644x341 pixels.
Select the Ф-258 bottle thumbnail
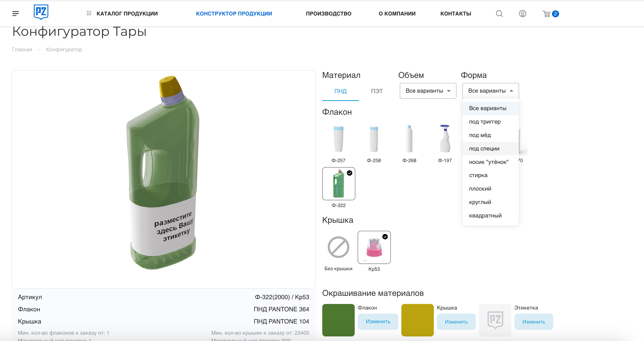[374, 139]
